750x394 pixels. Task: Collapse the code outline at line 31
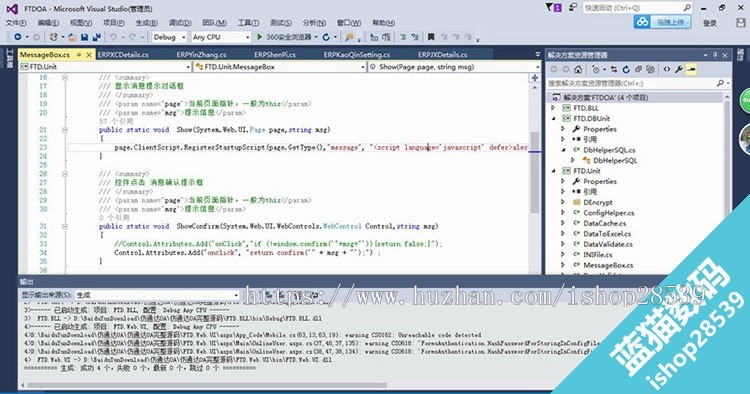65,226
